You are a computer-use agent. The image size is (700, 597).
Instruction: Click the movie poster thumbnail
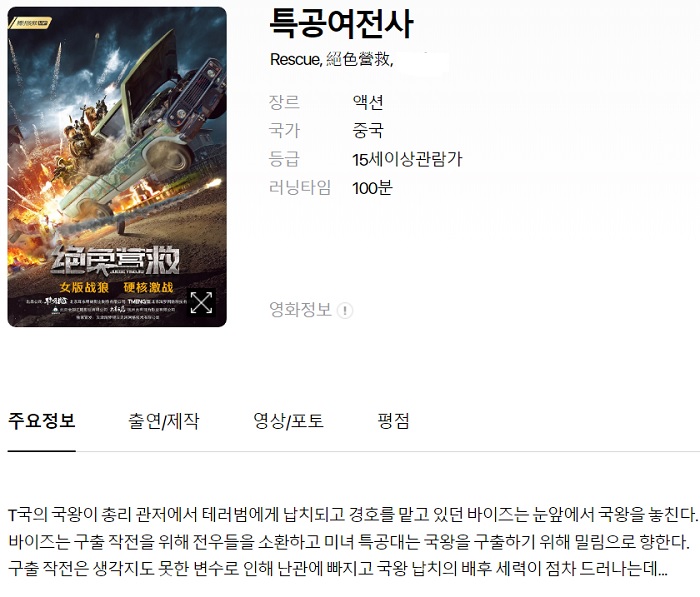(117, 167)
